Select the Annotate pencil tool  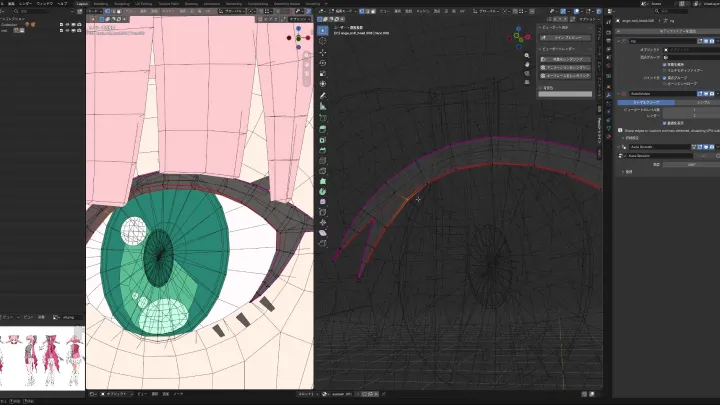pos(323,96)
